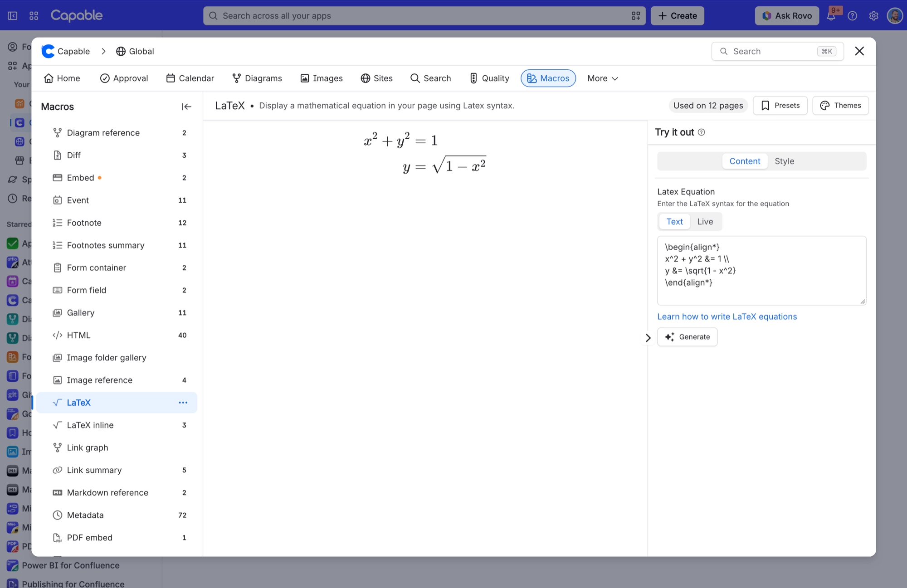Open the Calendar tab
This screenshot has width=907, height=588.
[190, 78]
